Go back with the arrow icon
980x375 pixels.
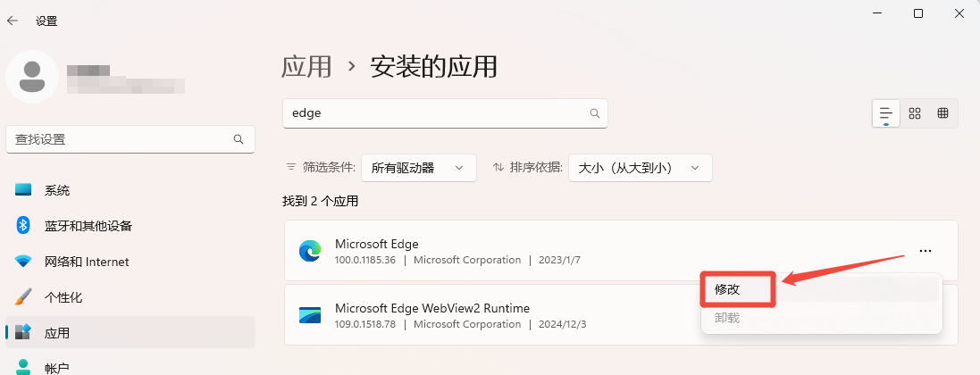(x=12, y=21)
